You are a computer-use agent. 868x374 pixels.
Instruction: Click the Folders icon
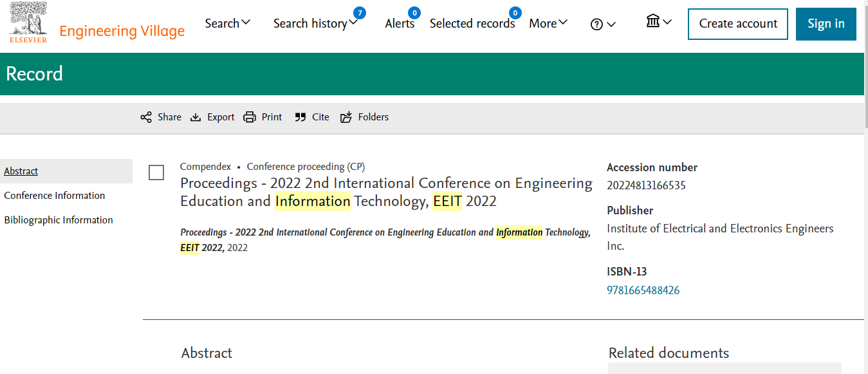click(x=346, y=117)
